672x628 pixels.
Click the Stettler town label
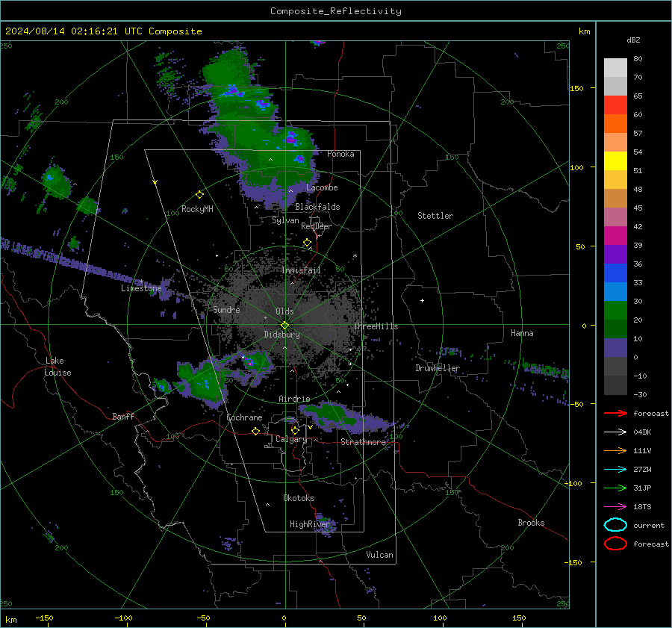click(435, 216)
